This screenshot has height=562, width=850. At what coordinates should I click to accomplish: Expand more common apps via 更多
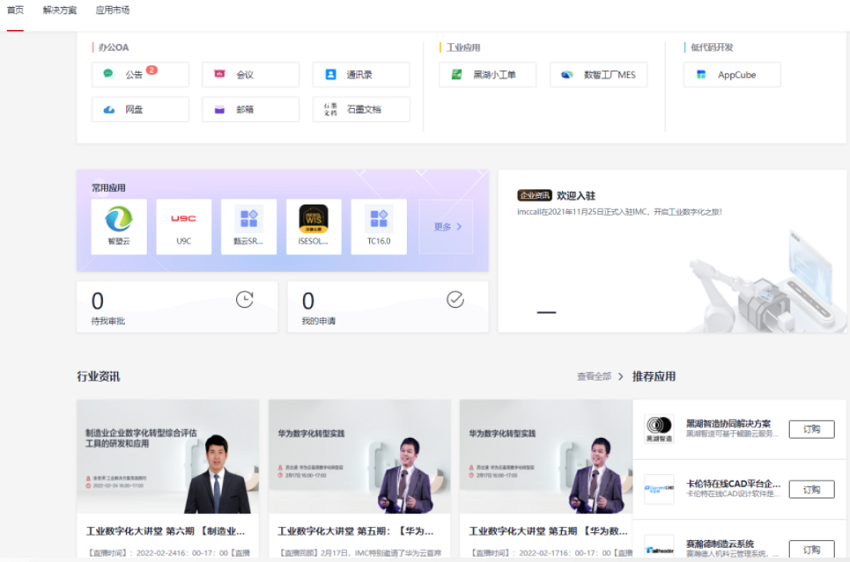tap(446, 227)
